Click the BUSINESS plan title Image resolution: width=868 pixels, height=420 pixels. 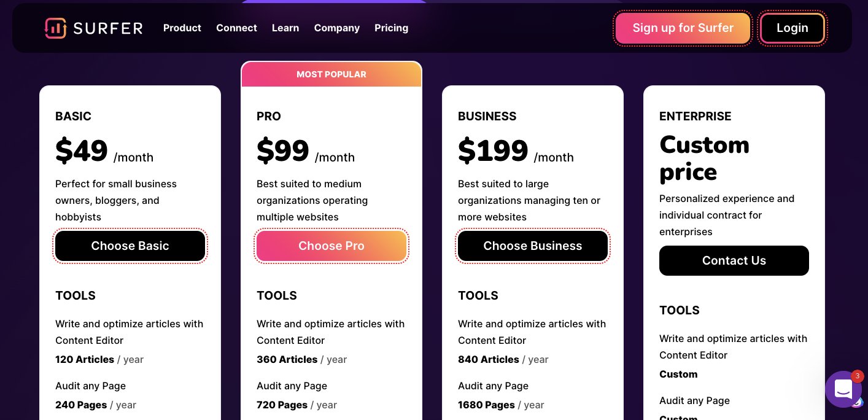pyautogui.click(x=487, y=116)
